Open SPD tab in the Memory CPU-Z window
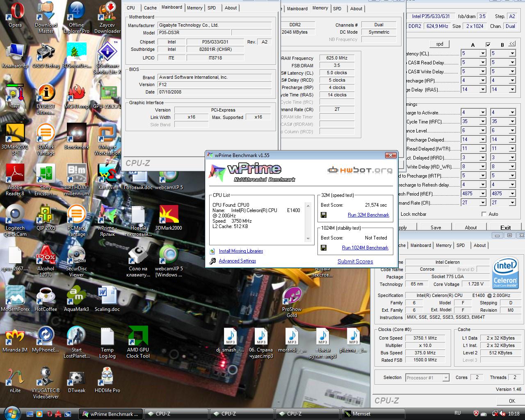525x420 pixels. click(337, 8)
